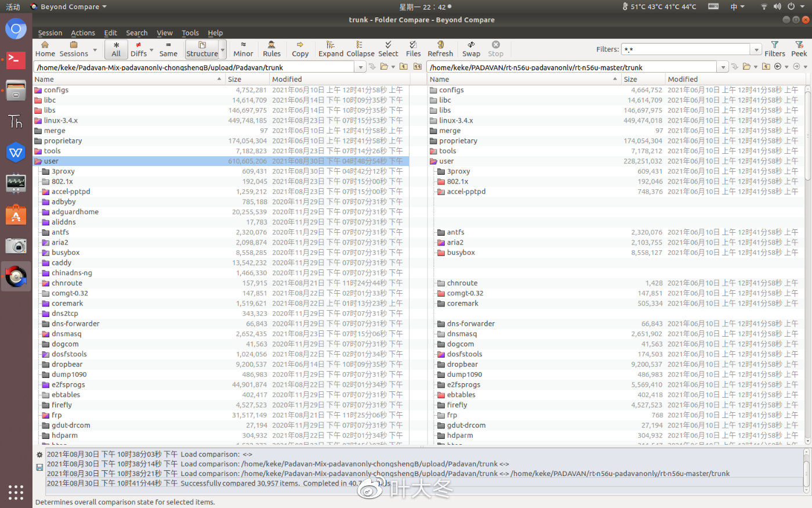
Task: Open the Search menu
Action: click(137, 33)
